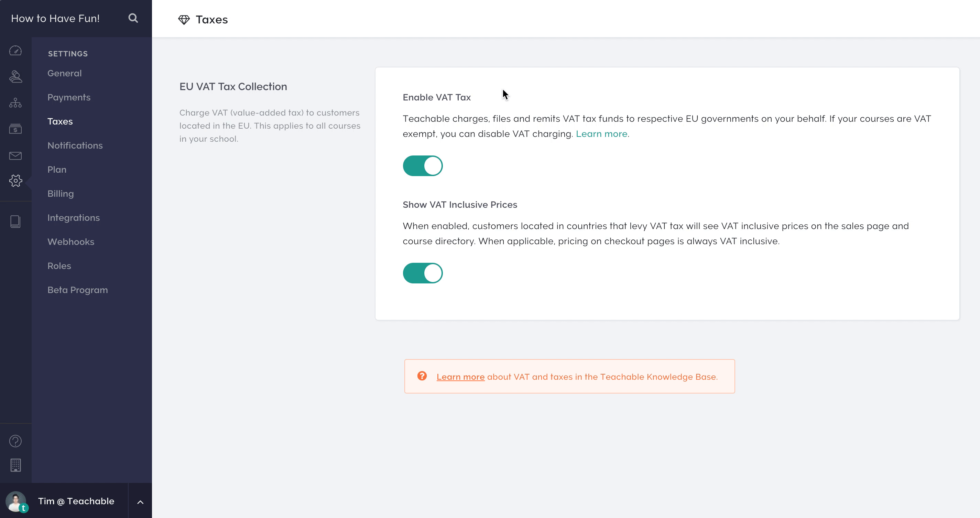Image resolution: width=980 pixels, height=518 pixels.
Task: Open the Emails envelope icon
Action: (15, 156)
